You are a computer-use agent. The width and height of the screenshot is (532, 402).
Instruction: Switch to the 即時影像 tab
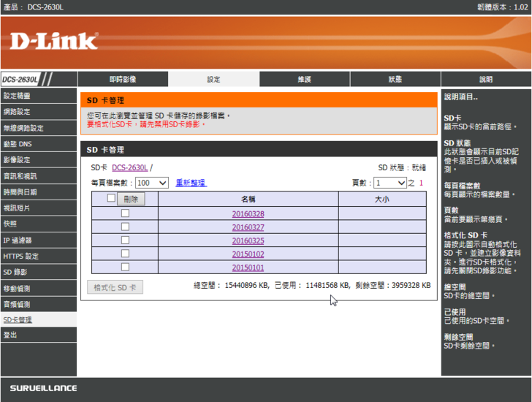point(123,79)
